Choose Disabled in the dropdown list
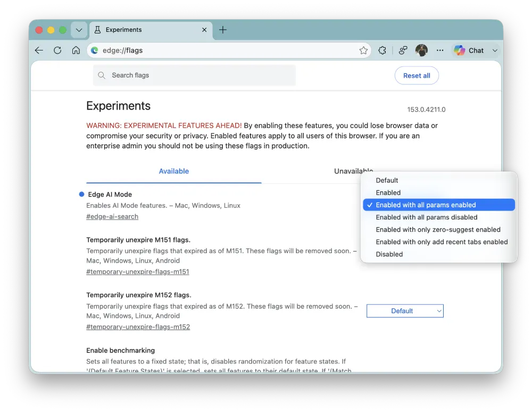Image resolution: width=532 pixels, height=412 pixels. [x=439, y=254]
